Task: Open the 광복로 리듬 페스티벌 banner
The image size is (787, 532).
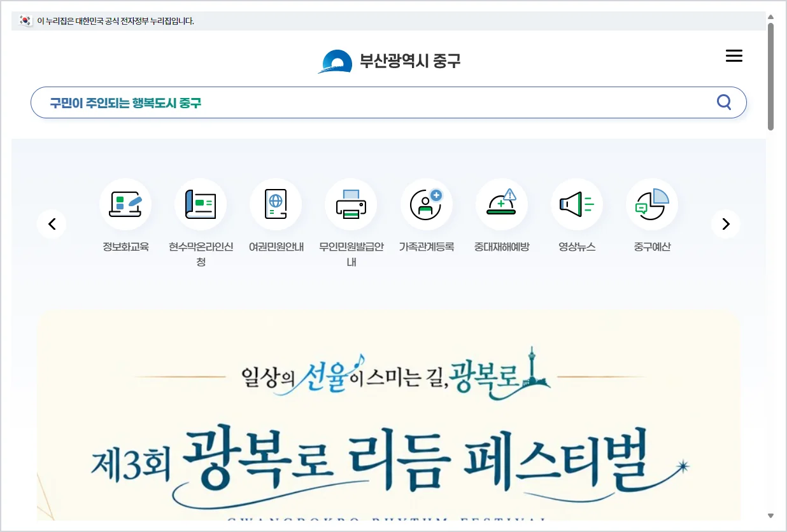Action: point(388,415)
